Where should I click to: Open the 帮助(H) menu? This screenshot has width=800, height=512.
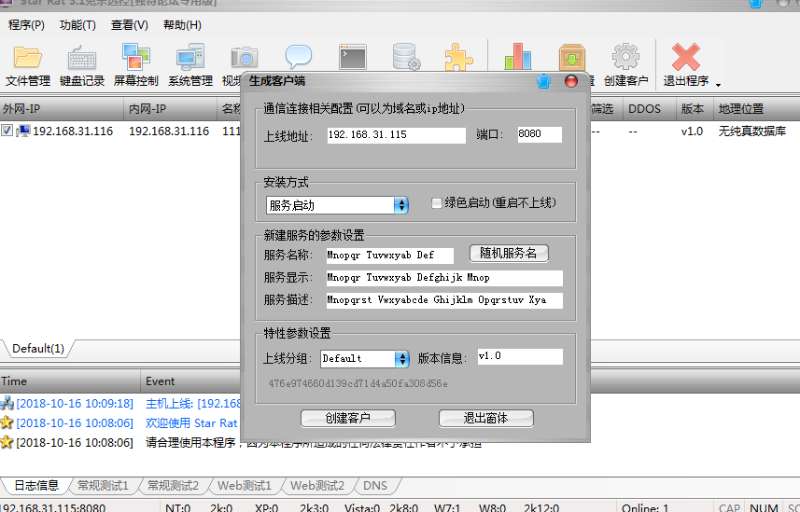point(182,25)
